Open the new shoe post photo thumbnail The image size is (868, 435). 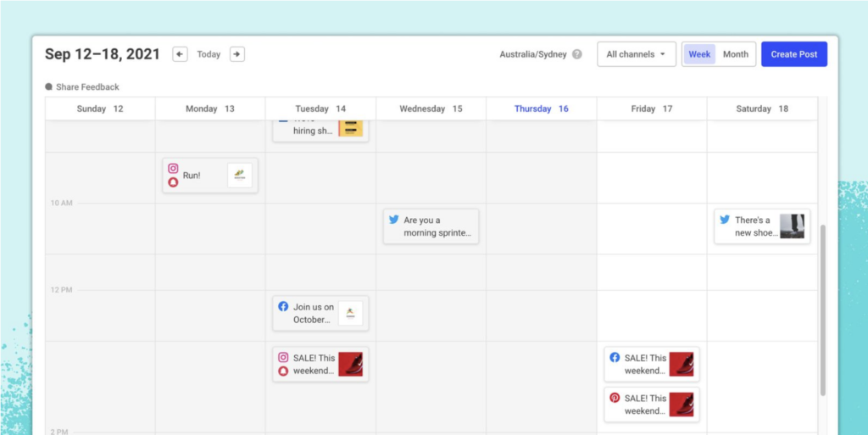793,226
